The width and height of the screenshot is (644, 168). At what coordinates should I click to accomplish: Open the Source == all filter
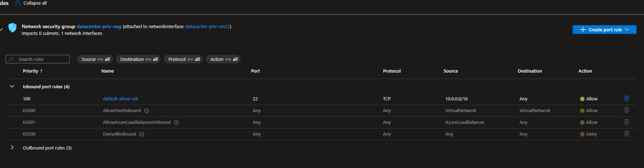pos(95,59)
